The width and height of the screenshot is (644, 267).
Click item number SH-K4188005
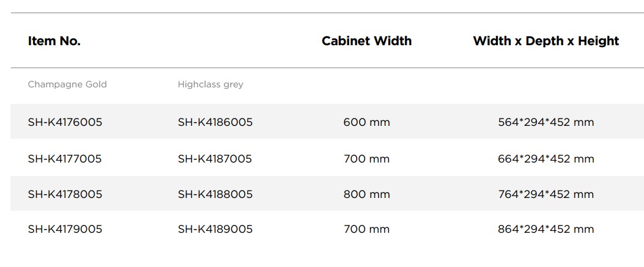click(215, 194)
